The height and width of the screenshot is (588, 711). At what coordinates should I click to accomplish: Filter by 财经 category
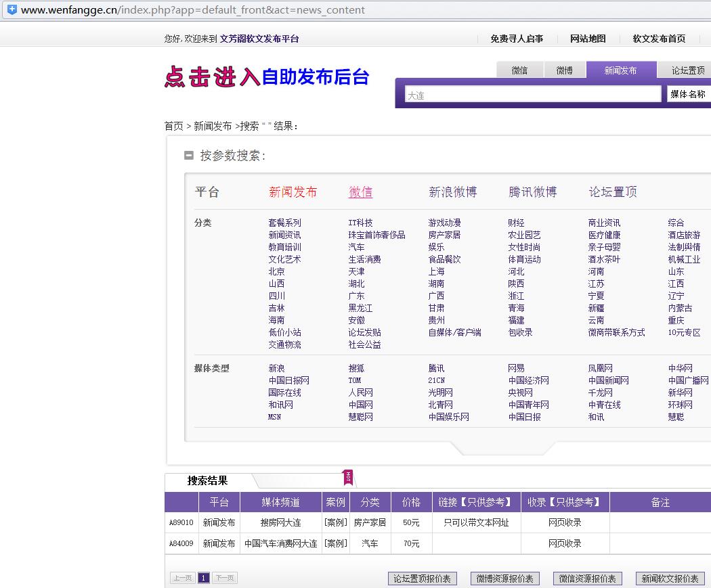tap(517, 223)
